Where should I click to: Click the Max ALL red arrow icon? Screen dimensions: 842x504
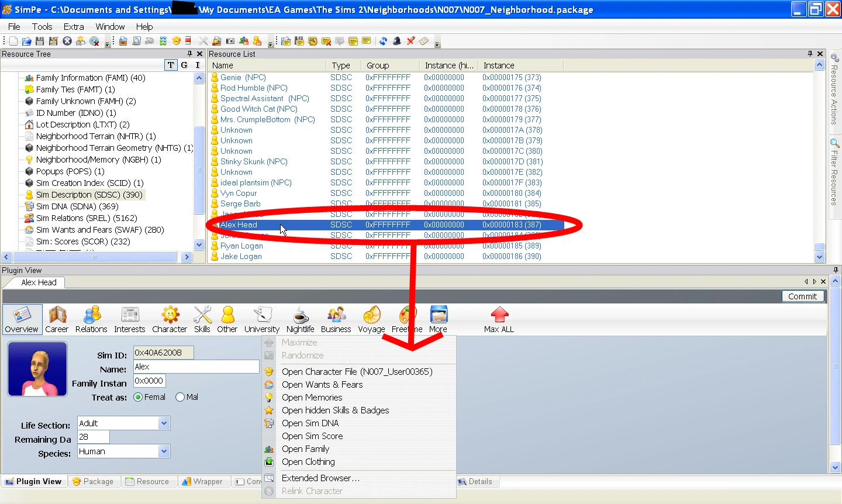(x=499, y=319)
